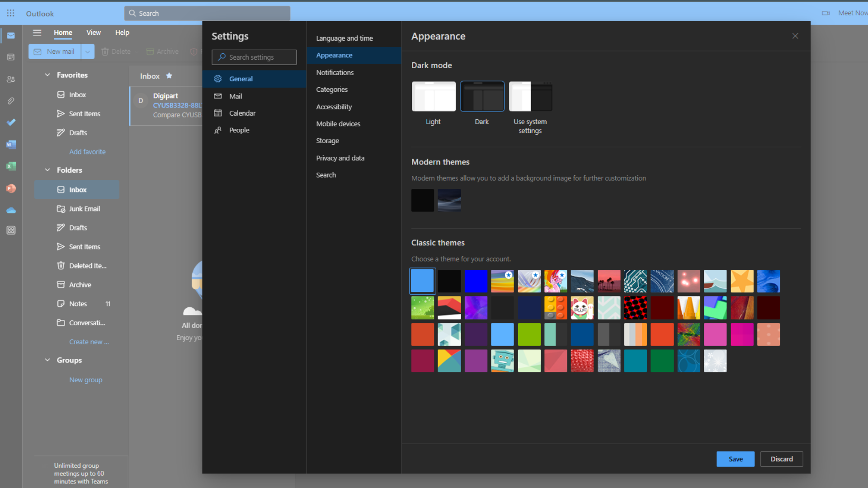Image resolution: width=868 pixels, height=488 pixels.
Task: Choose Light mode option
Action: click(x=434, y=96)
